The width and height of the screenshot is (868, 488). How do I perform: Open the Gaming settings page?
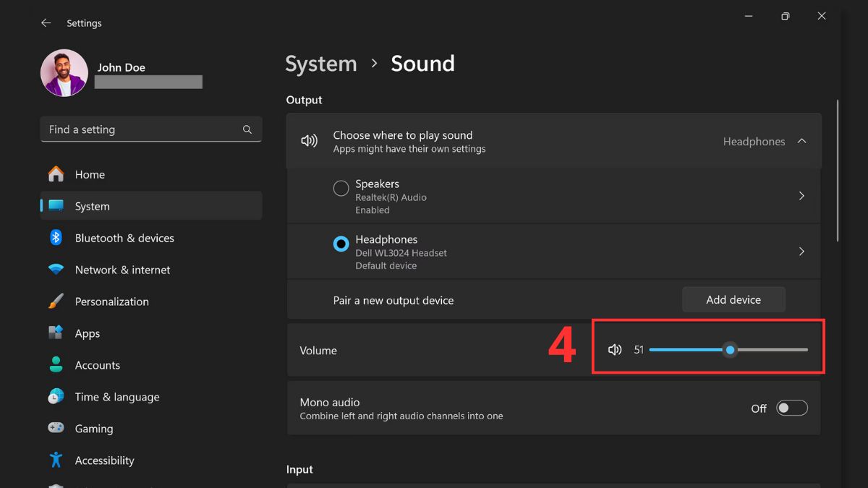(x=94, y=429)
